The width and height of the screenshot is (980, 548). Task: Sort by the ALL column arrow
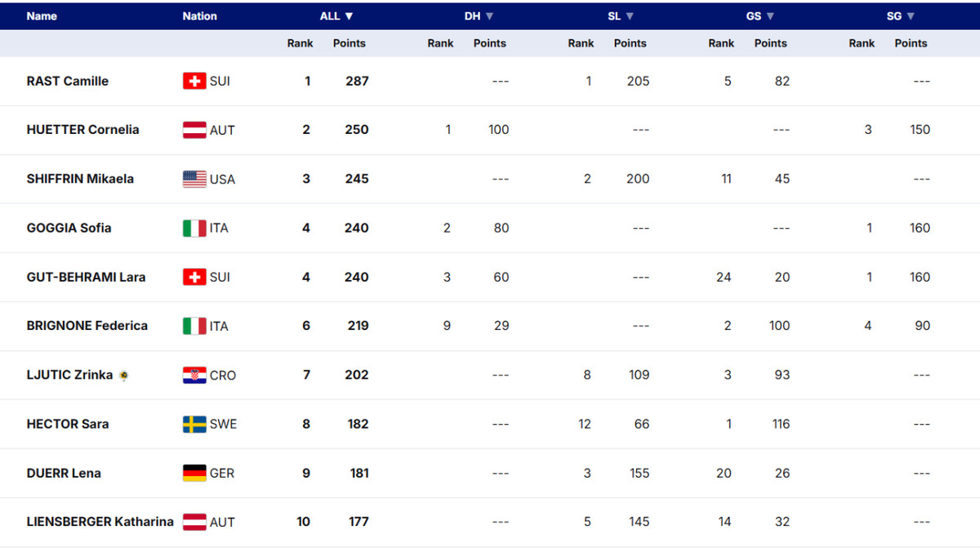350,16
